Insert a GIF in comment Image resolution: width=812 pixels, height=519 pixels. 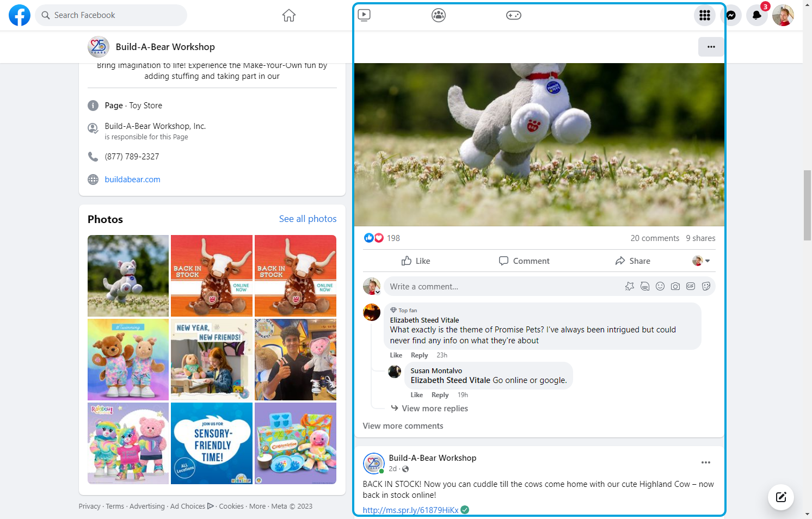691,286
